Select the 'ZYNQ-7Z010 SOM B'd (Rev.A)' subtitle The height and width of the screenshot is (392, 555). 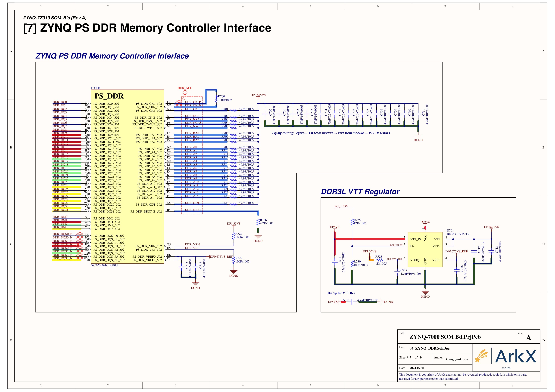pyautogui.click(x=55, y=18)
